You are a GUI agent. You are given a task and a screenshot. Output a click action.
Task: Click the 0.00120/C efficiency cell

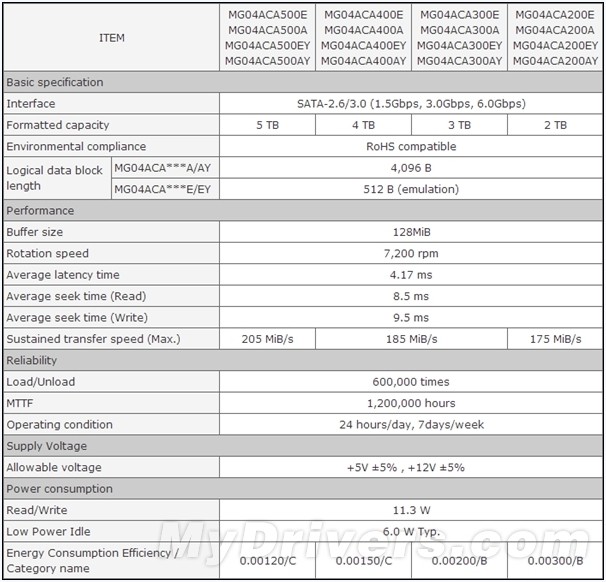[x=267, y=561]
